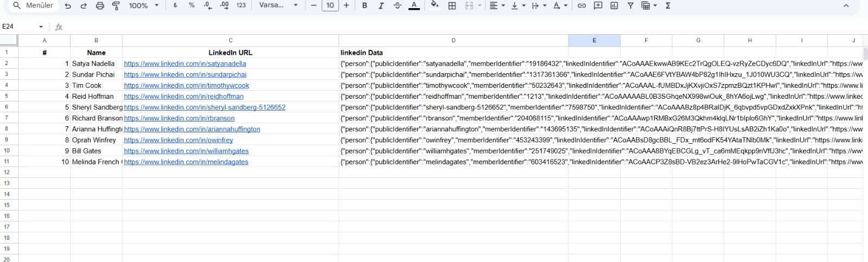This screenshot has width=868, height=262.
Task: Format as currency with lira icon
Action: click(x=175, y=5)
